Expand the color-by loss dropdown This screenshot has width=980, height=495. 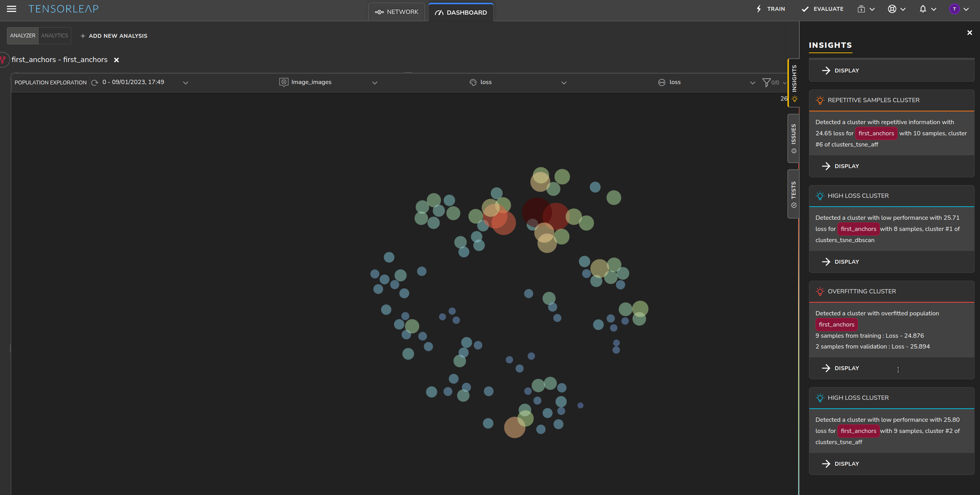pyautogui.click(x=564, y=82)
